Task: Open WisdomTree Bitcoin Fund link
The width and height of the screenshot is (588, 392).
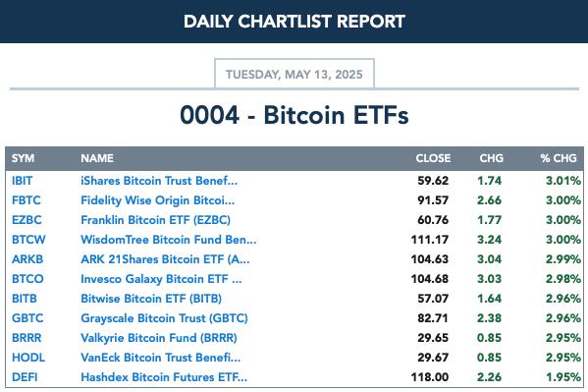Action: [169, 240]
